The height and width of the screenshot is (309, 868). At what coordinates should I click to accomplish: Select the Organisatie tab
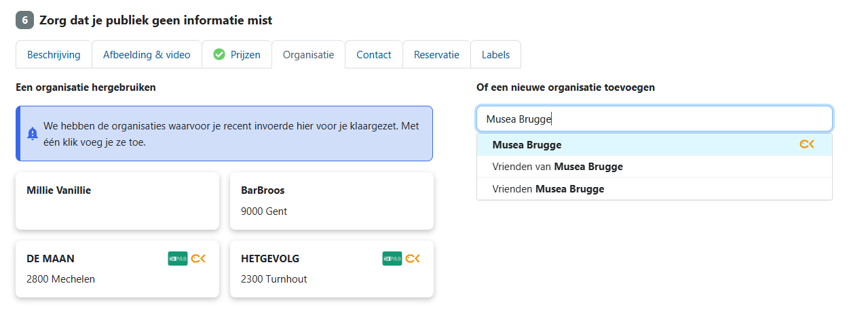[308, 55]
